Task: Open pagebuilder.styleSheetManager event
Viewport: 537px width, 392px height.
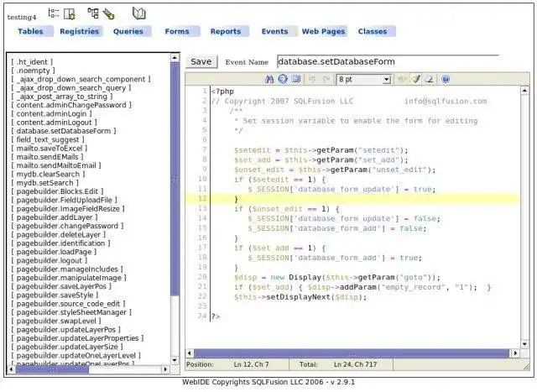Action: (x=71, y=312)
